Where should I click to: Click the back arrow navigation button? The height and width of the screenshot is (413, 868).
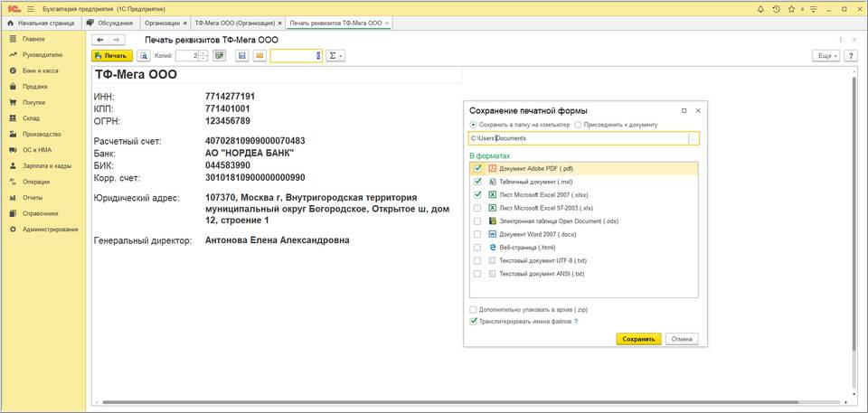tap(101, 40)
